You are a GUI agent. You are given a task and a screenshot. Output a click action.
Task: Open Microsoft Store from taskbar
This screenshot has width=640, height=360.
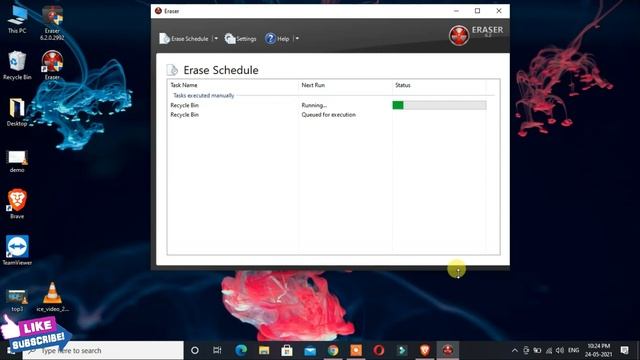[287, 350]
